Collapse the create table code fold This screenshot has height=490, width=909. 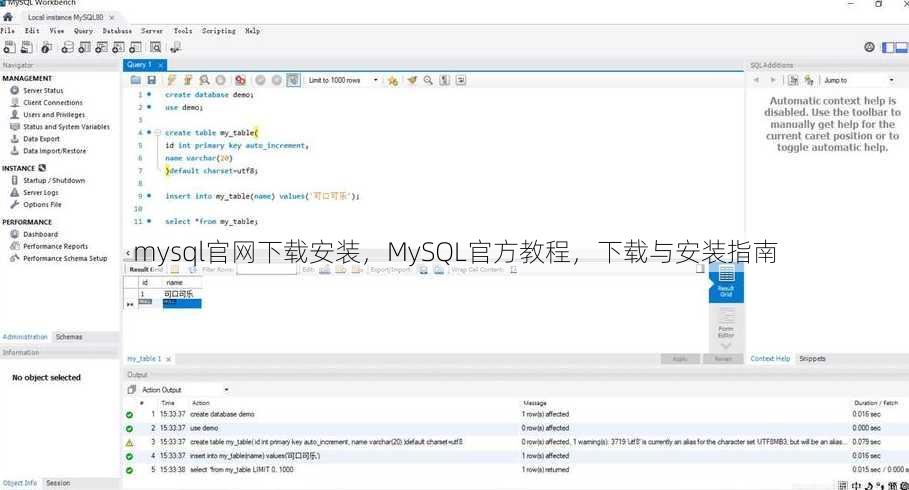157,132
